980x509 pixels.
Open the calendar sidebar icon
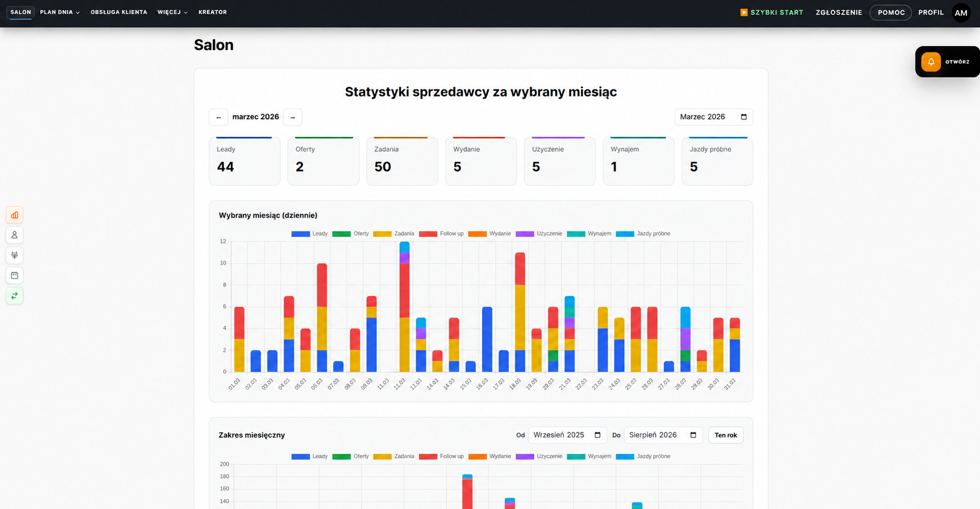(15, 275)
